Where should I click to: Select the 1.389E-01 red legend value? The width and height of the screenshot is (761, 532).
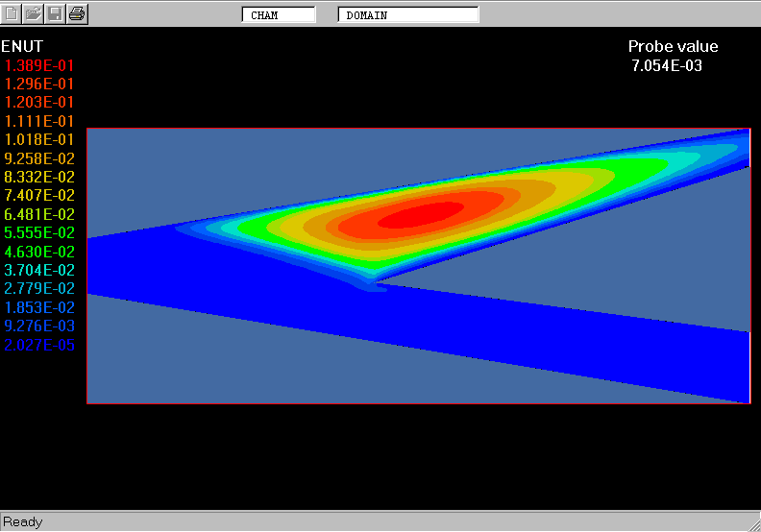click(x=39, y=65)
